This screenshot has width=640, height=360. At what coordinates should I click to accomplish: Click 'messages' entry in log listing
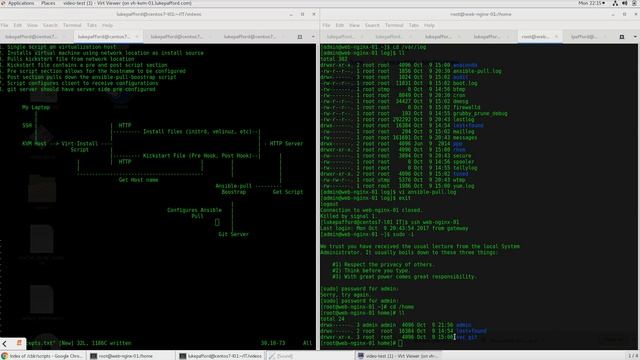pos(465,138)
